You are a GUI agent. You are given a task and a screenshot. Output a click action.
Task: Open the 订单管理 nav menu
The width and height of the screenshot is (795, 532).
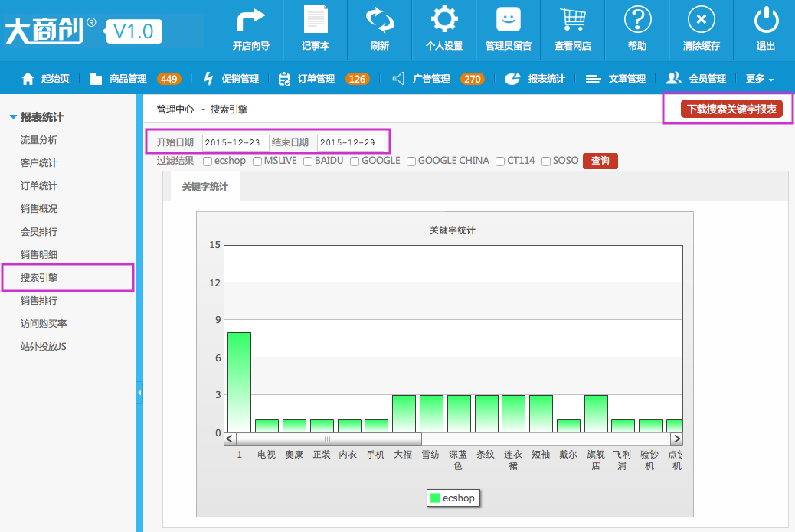(316, 79)
